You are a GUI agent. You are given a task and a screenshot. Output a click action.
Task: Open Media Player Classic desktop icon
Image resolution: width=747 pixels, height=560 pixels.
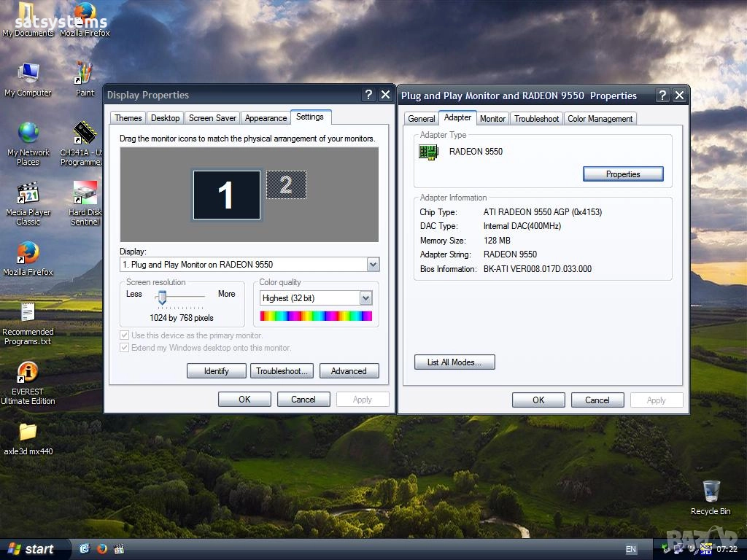(28, 193)
